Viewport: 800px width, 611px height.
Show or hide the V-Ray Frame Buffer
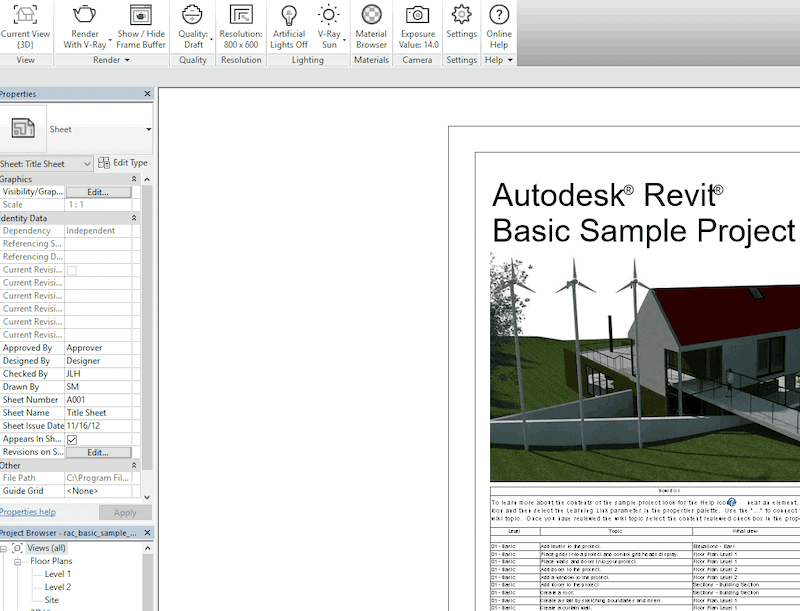click(x=141, y=15)
